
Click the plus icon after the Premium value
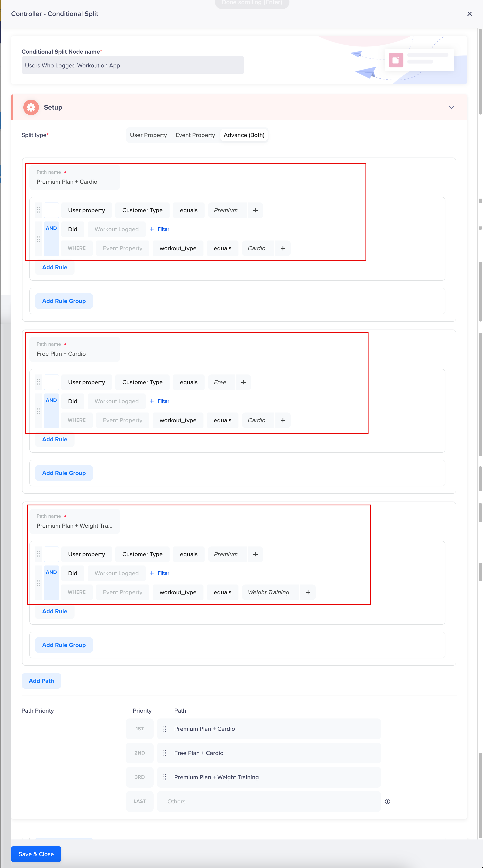coord(255,210)
